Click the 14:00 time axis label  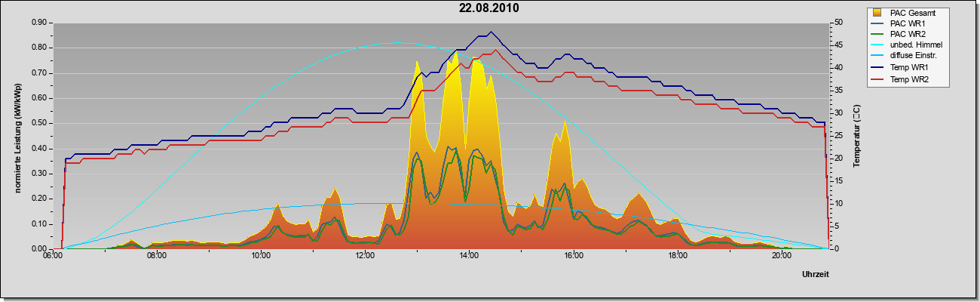(469, 256)
